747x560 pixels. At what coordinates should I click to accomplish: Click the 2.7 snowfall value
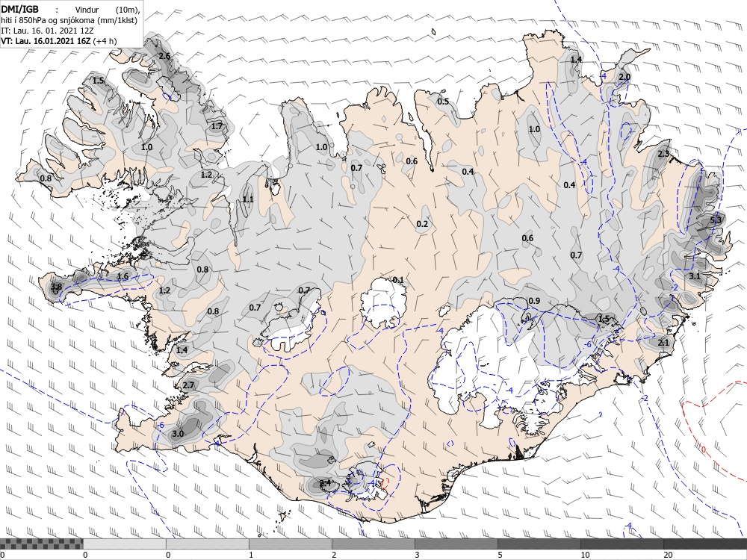[x=188, y=385]
